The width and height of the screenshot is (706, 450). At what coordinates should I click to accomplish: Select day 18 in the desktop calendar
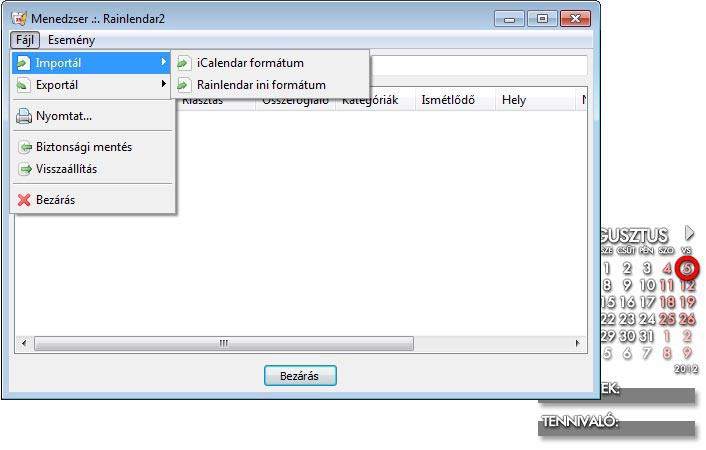pos(667,302)
